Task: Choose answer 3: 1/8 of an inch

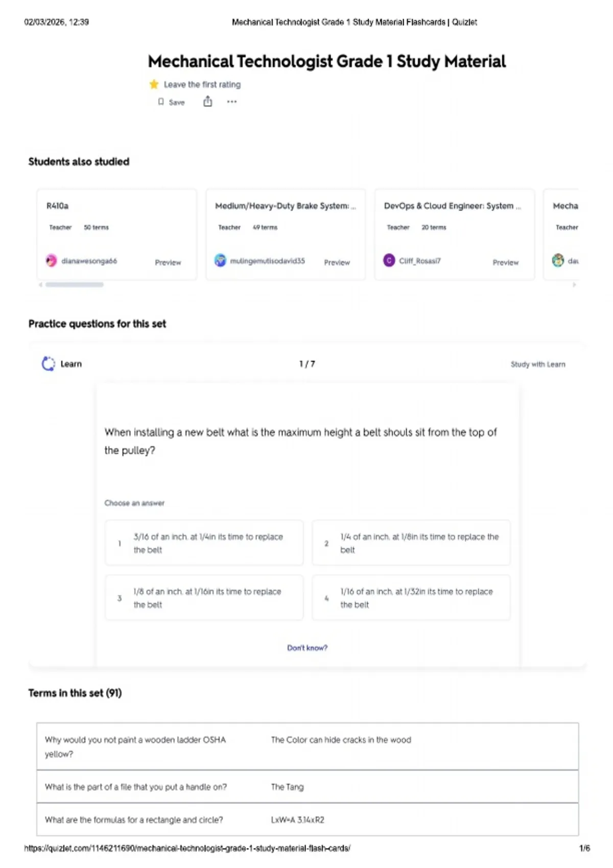Action: [x=204, y=598]
